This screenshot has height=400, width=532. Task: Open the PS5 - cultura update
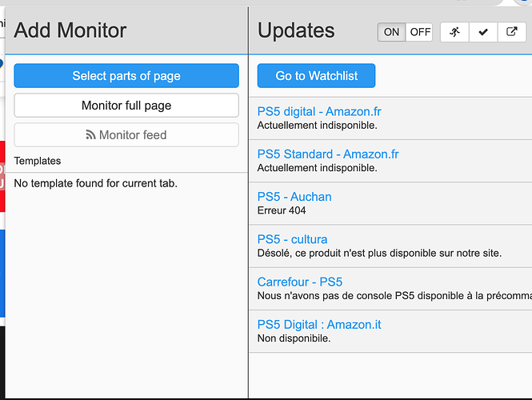pos(292,239)
